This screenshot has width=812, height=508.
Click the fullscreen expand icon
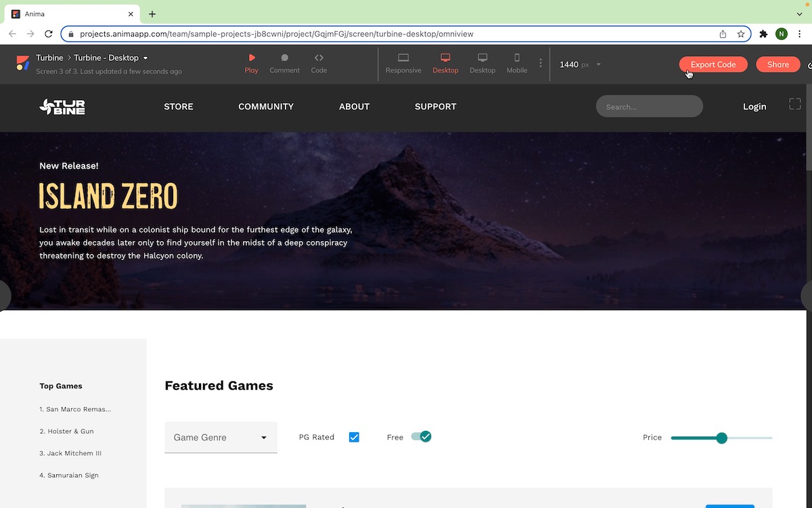(795, 104)
